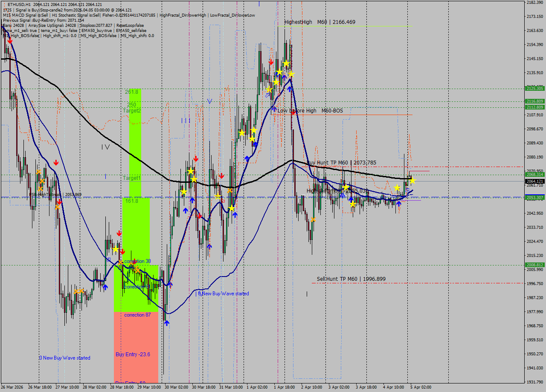Click the red down arrow near the 30 Mar highs

pyautogui.click(x=196, y=159)
